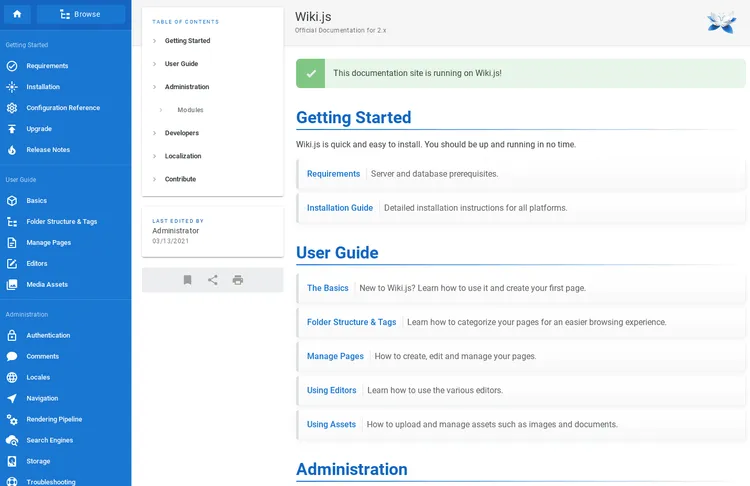Screen dimensions: 750x486
Task: Click the Requirements checkmark icon in sidebar
Action: pos(12,66)
